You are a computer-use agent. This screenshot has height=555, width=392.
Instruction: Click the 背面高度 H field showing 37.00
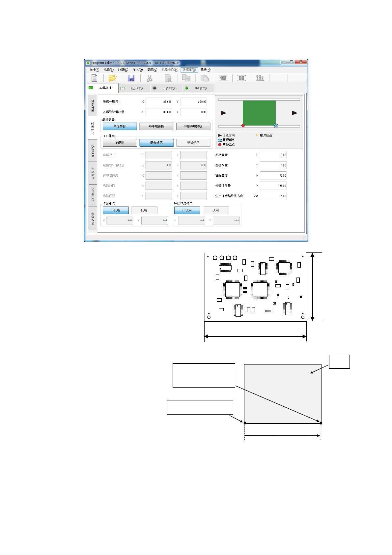pos(273,176)
